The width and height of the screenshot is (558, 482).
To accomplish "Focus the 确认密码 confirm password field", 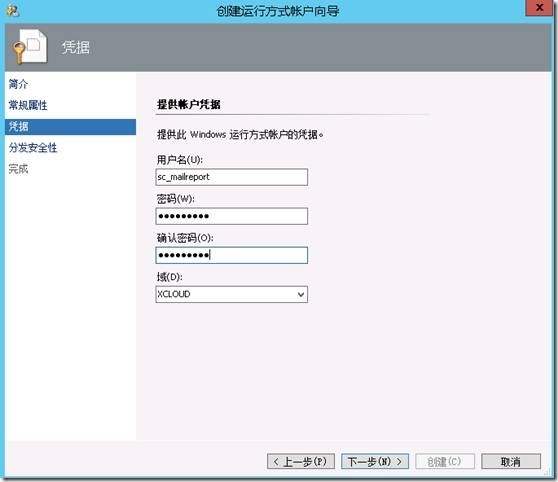I will (232, 255).
